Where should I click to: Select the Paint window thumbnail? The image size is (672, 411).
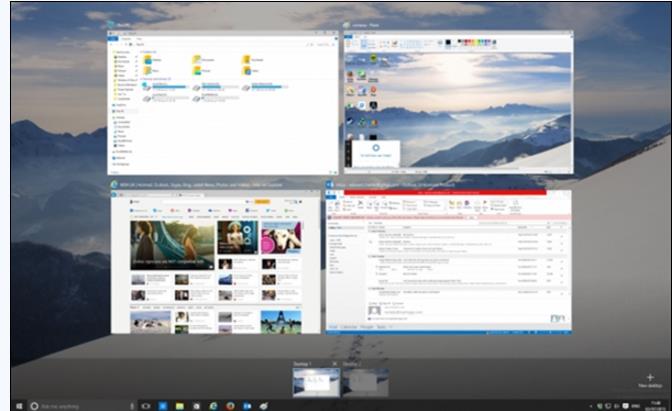point(459,102)
